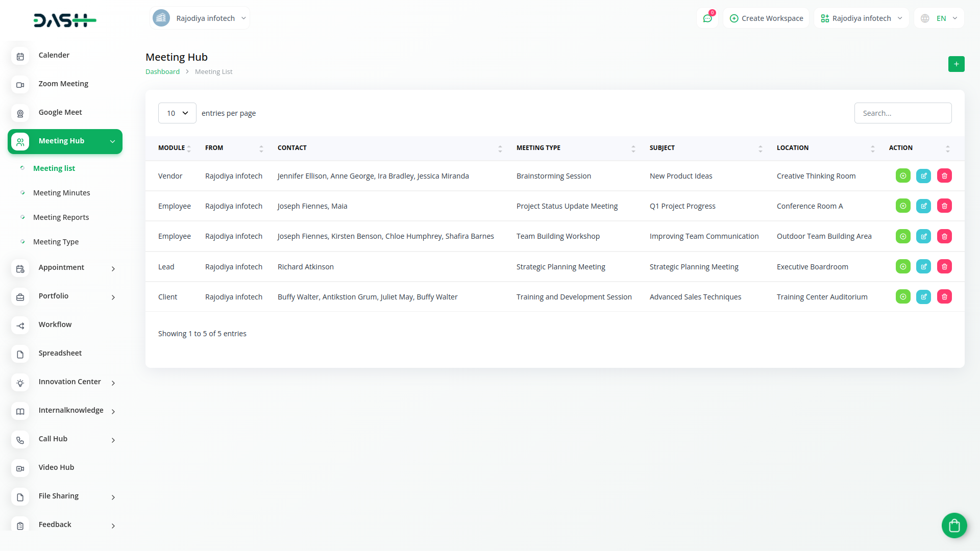Click the Create Workspace button
Image resolution: width=980 pixels, height=551 pixels.
pos(766,18)
